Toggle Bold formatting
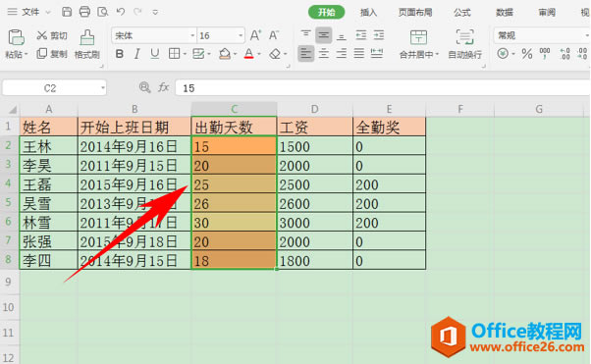The width and height of the screenshot is (591, 364). pos(120,54)
